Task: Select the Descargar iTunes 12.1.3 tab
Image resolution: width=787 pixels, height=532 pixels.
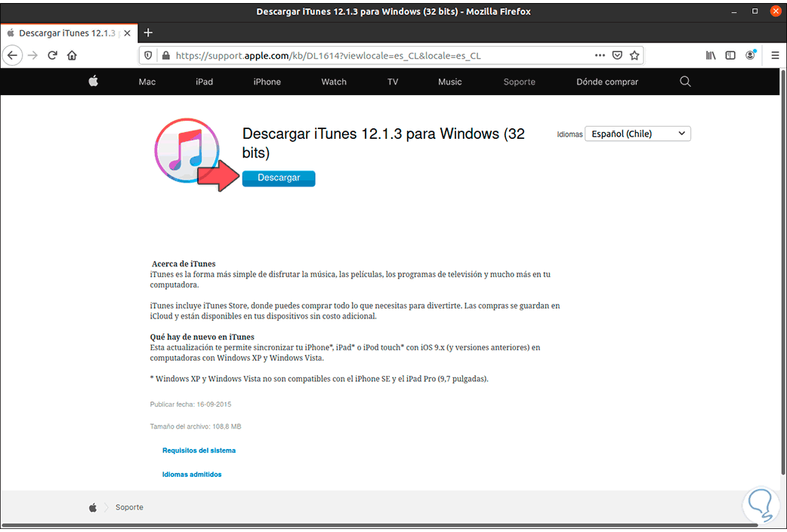Action: 68,33
